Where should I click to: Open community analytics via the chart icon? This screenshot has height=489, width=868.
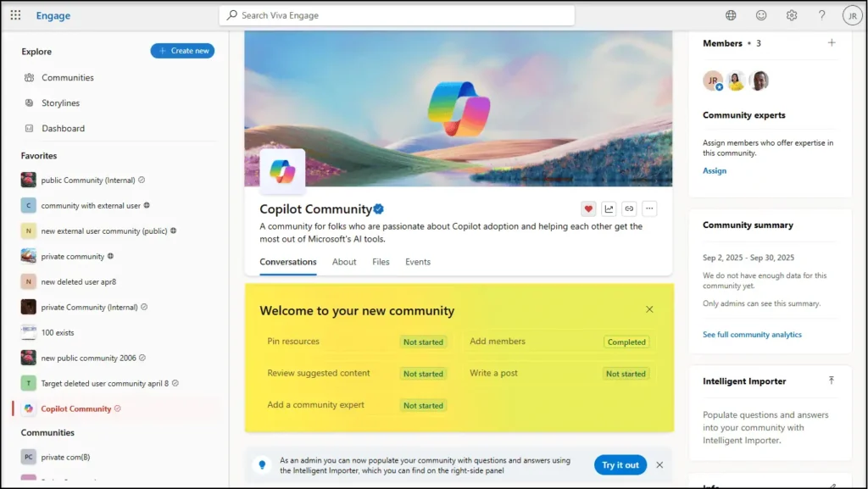[x=609, y=208]
